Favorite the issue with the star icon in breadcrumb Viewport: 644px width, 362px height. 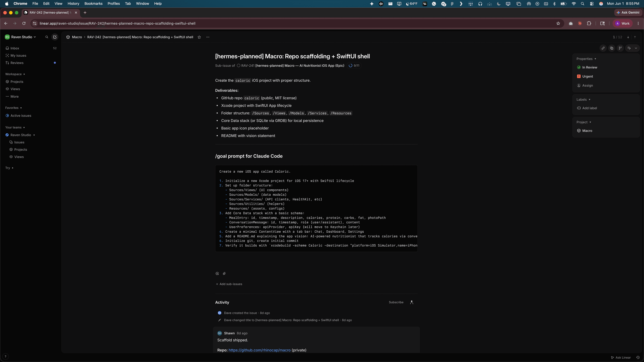[x=199, y=37]
